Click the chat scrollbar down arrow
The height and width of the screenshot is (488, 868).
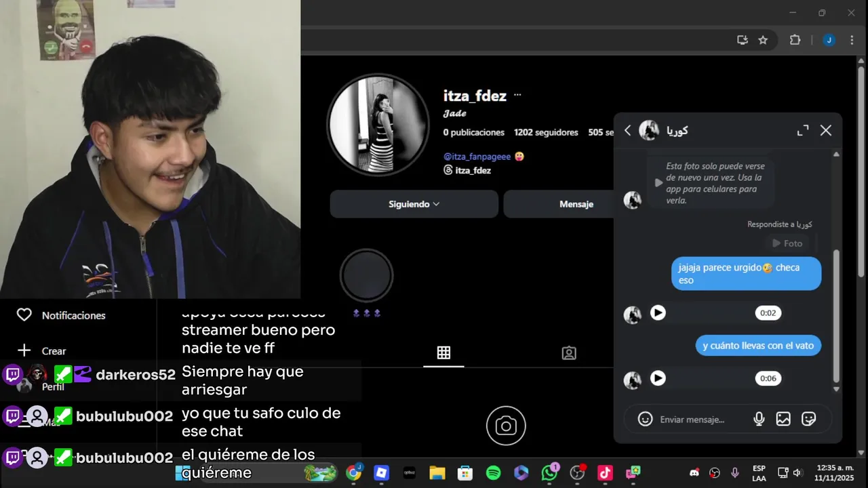coord(836,389)
